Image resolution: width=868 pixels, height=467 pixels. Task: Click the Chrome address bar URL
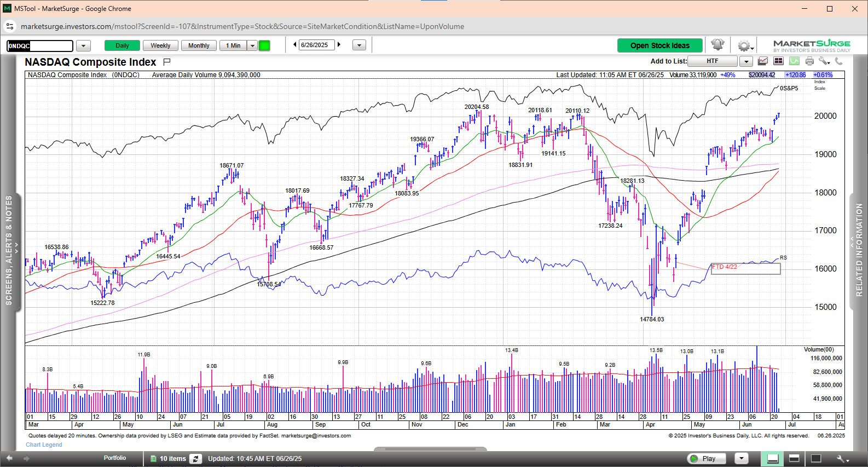242,26
